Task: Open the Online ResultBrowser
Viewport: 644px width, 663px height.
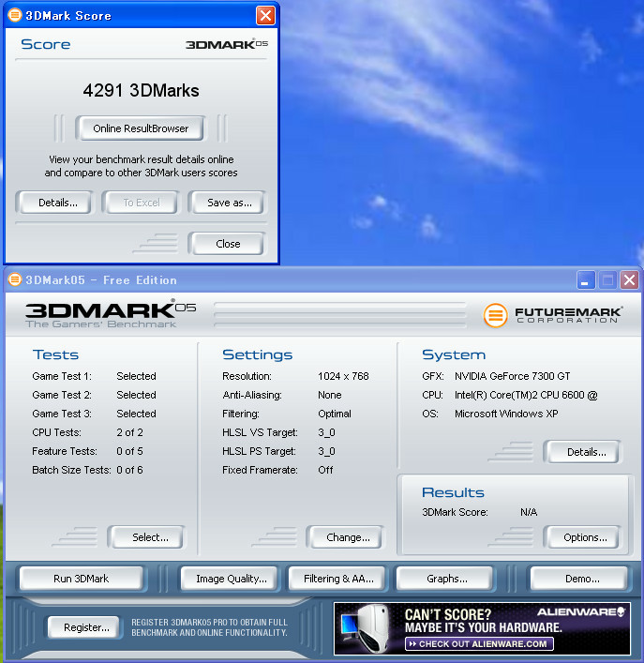Action: [x=141, y=128]
